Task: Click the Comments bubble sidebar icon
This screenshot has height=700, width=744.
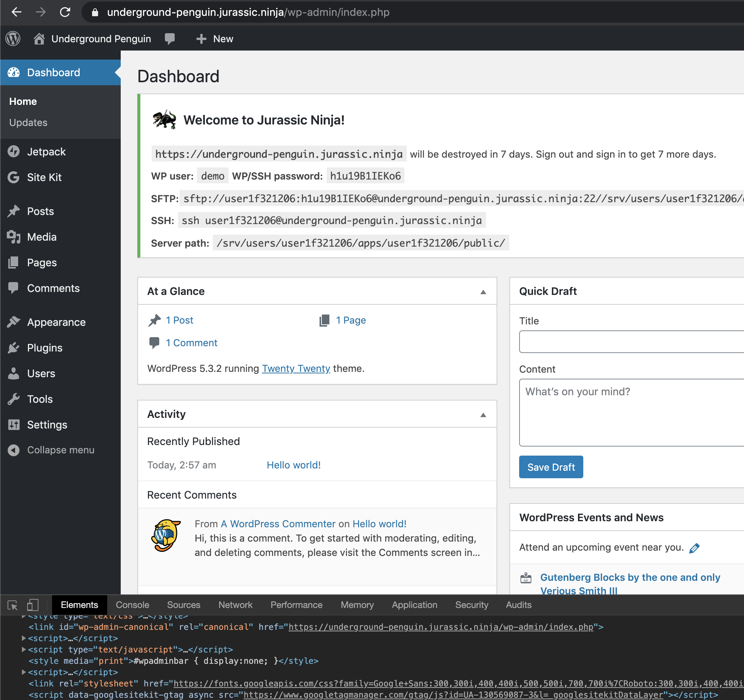Action: point(14,288)
